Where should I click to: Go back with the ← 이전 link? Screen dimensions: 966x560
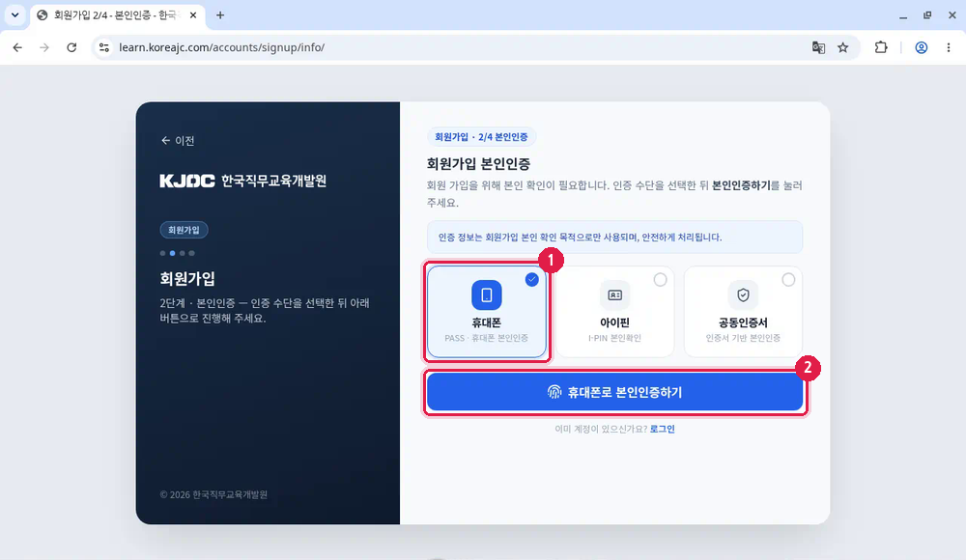point(178,140)
